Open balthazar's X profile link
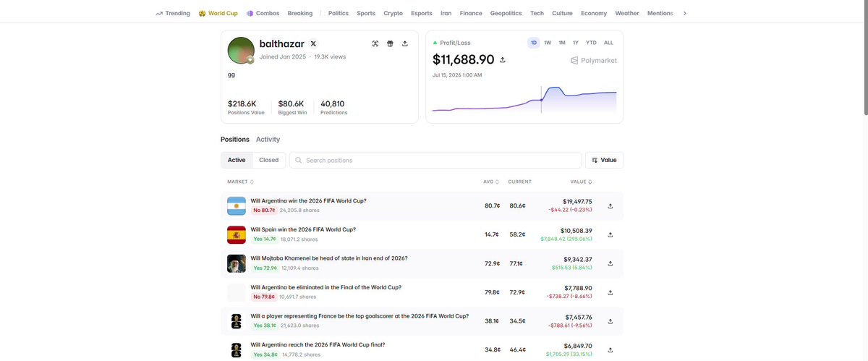The width and height of the screenshot is (868, 361). tap(313, 43)
